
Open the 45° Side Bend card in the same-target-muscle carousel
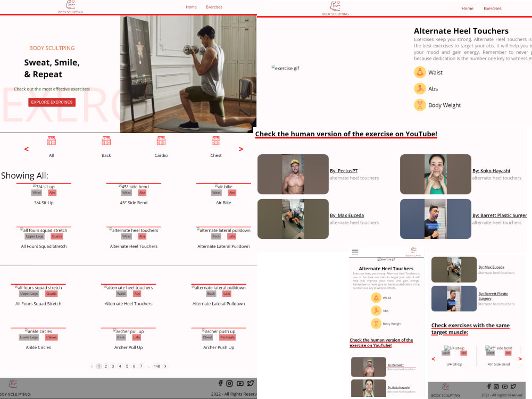click(x=499, y=356)
